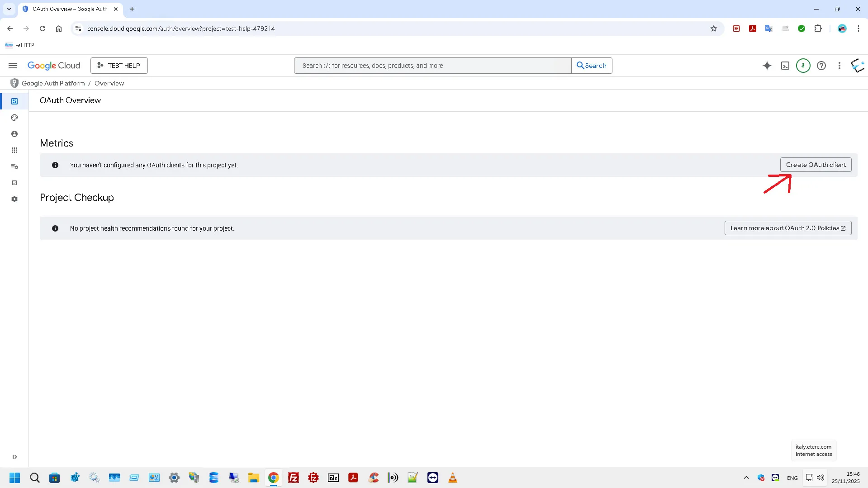Open the Audience page from the sidebar person icon
The width and height of the screenshot is (868, 488).
tap(14, 134)
